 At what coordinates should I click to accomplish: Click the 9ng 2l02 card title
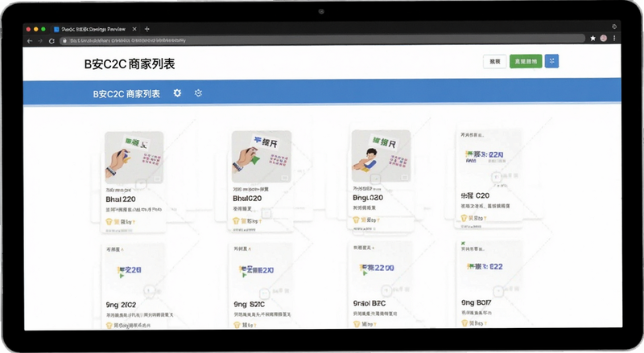tap(121, 305)
